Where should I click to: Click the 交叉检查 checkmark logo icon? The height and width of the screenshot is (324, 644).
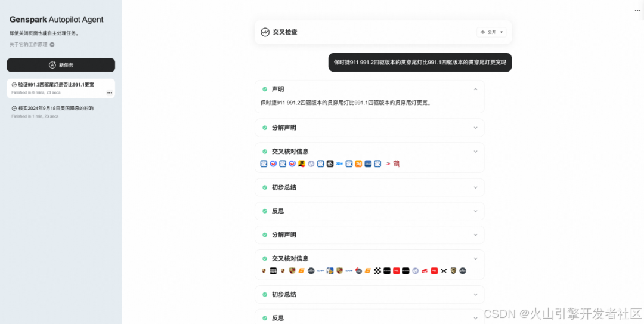[265, 32]
